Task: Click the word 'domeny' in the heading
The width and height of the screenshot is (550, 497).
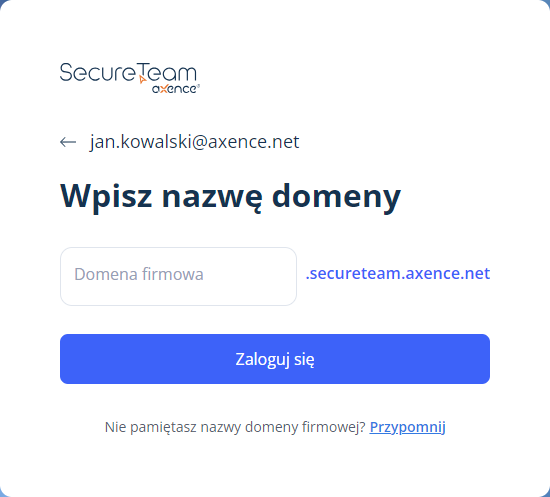Action: pos(336,197)
